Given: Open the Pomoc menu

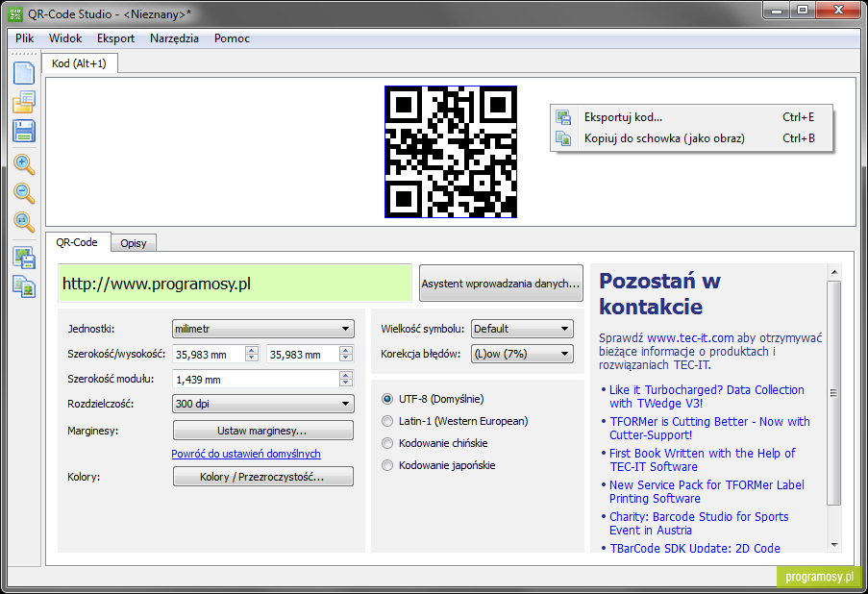Looking at the screenshot, I should [x=232, y=38].
